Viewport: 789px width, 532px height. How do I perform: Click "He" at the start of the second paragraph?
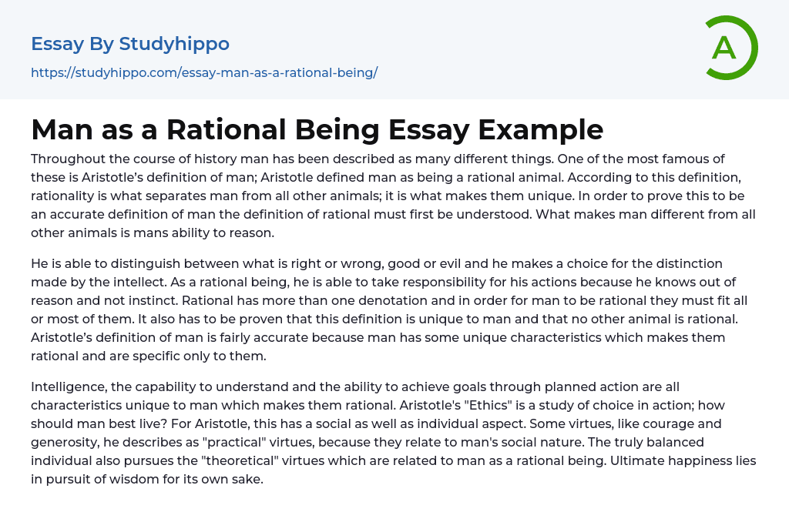39,264
